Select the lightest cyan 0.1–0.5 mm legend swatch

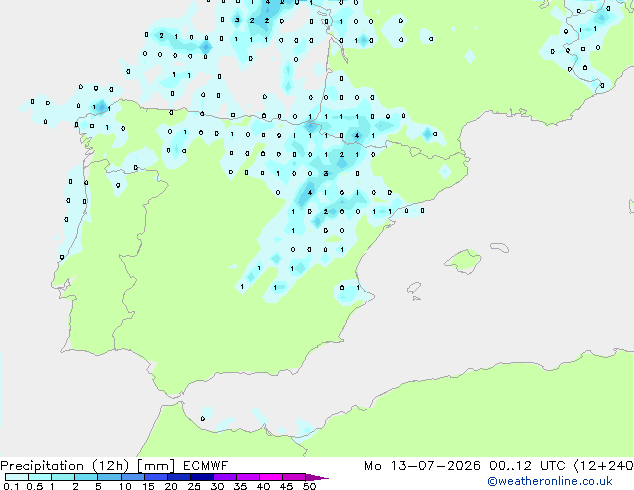click(17, 477)
